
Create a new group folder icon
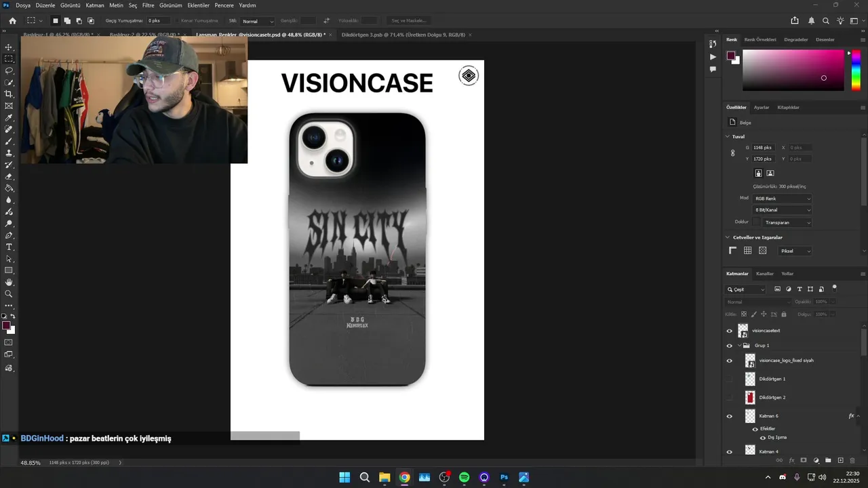point(828,460)
